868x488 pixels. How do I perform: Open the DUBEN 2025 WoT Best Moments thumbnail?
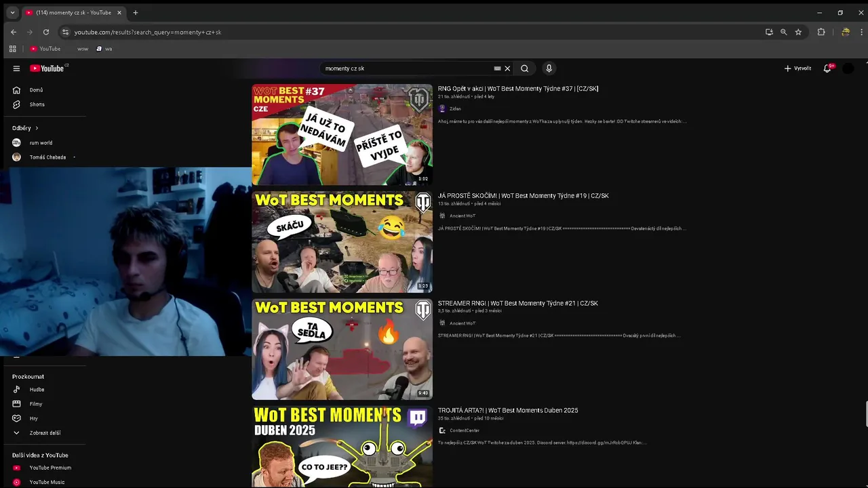(342, 447)
